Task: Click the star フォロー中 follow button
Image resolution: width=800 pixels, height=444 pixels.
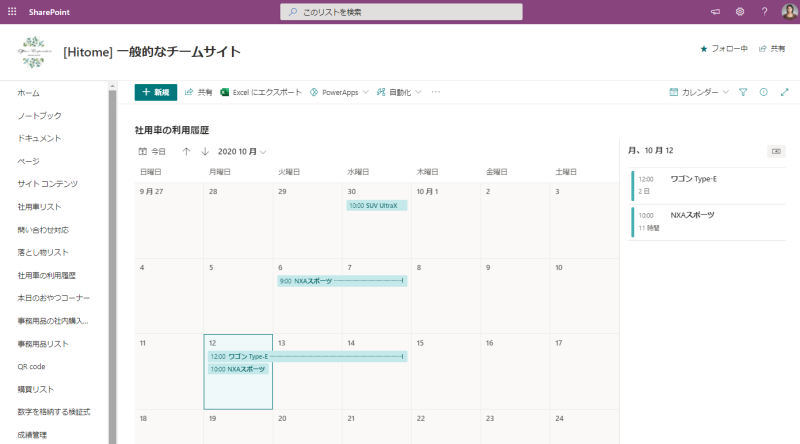Action: pyautogui.click(x=723, y=48)
